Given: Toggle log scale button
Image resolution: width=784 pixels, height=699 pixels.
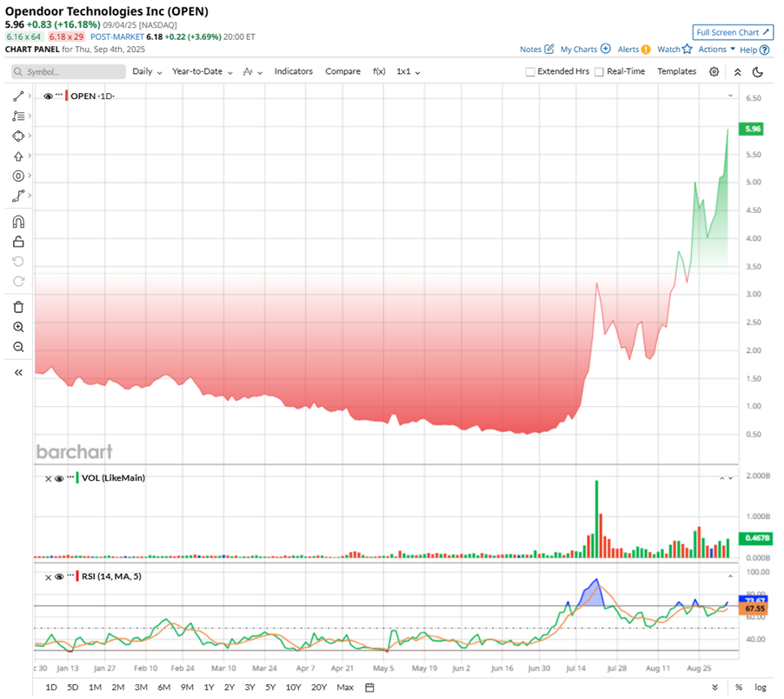Looking at the screenshot, I should point(761,688).
